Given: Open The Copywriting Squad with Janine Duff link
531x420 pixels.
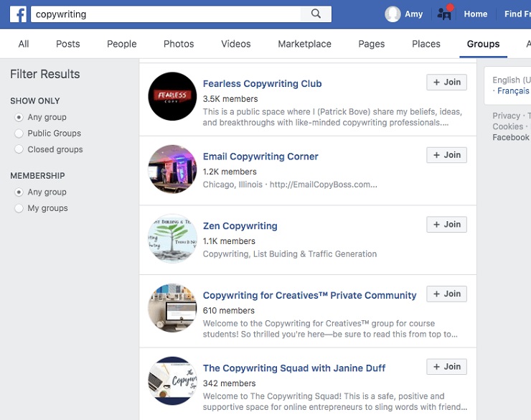Looking at the screenshot, I should [294, 368].
